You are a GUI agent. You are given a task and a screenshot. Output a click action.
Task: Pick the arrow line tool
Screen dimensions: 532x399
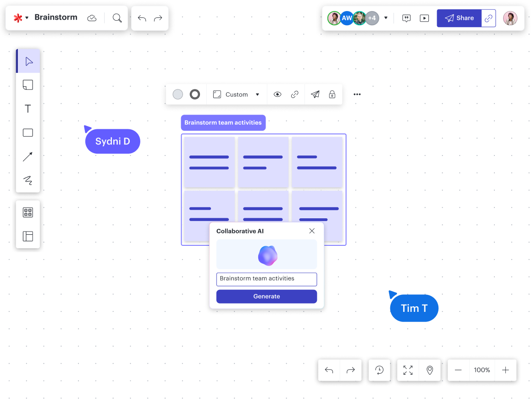[28, 157]
